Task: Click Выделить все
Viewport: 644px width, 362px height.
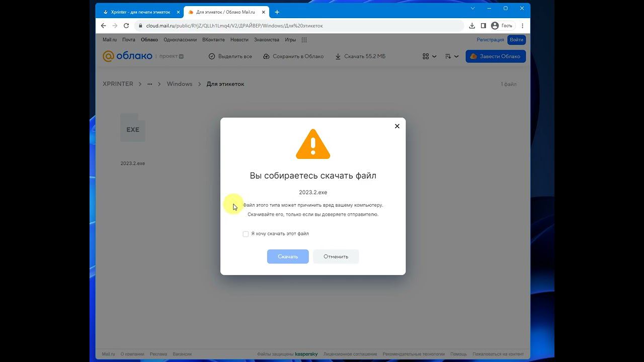Action: point(230,56)
